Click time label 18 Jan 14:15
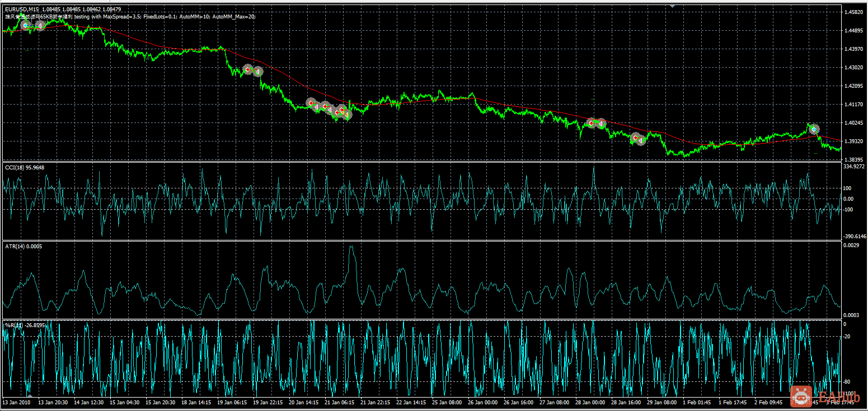 pyautogui.click(x=196, y=402)
